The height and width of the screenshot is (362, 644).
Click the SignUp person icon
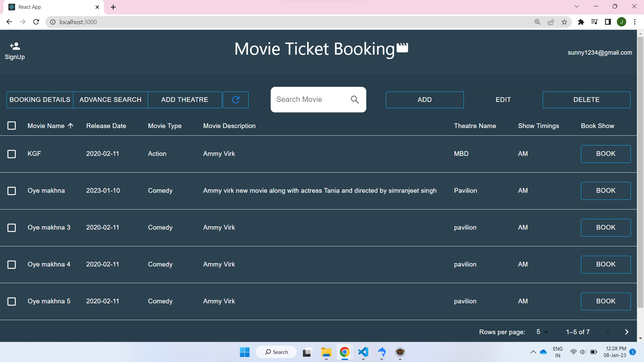point(14,46)
